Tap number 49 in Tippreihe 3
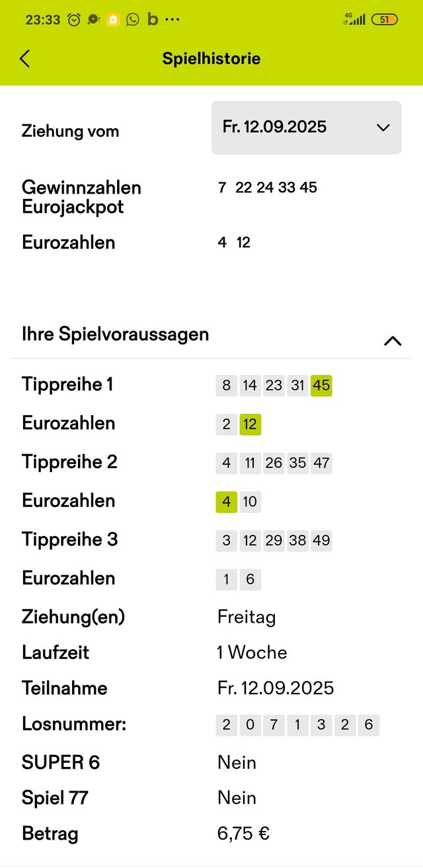Image resolution: width=423 pixels, height=868 pixels. pyautogui.click(x=321, y=541)
